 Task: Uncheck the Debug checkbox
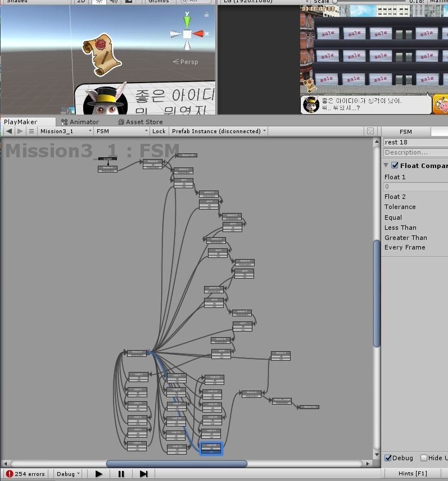[388, 458]
